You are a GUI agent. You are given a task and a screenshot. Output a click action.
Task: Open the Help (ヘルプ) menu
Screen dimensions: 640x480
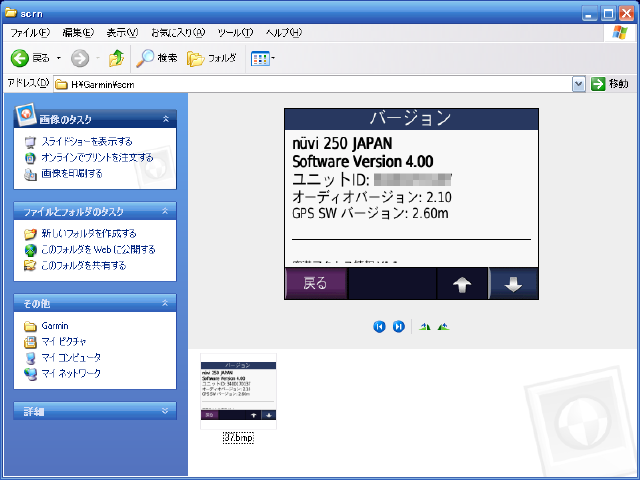(x=284, y=33)
